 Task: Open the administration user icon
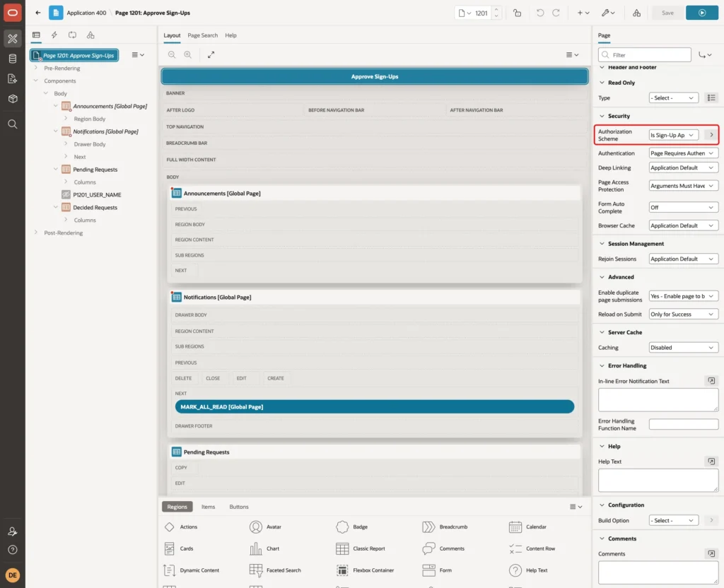(x=13, y=531)
